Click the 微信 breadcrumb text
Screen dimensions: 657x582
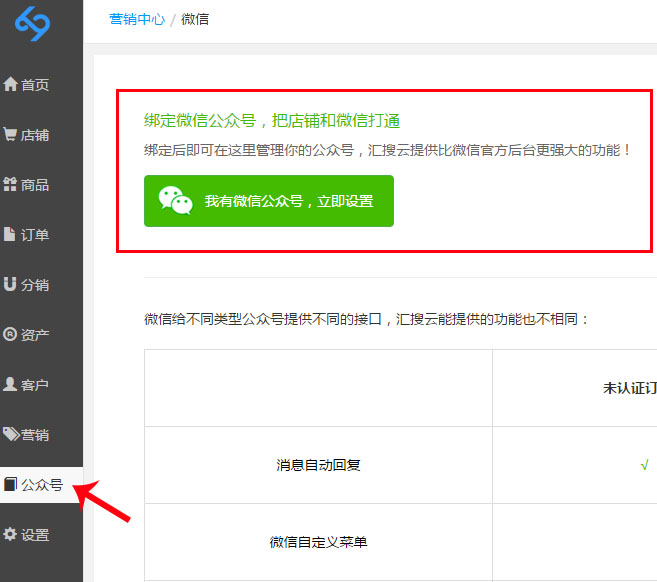coord(195,19)
